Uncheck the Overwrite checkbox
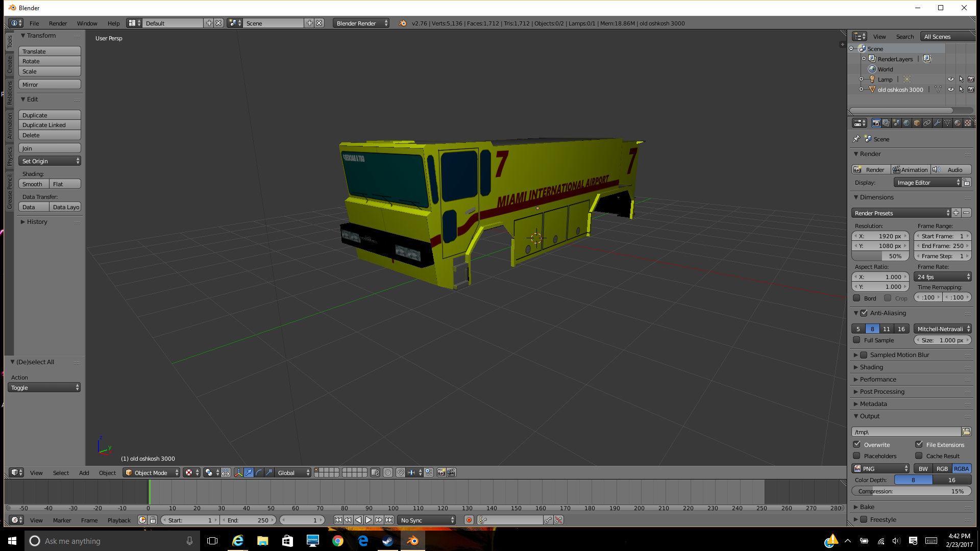The width and height of the screenshot is (980, 551). click(x=857, y=444)
